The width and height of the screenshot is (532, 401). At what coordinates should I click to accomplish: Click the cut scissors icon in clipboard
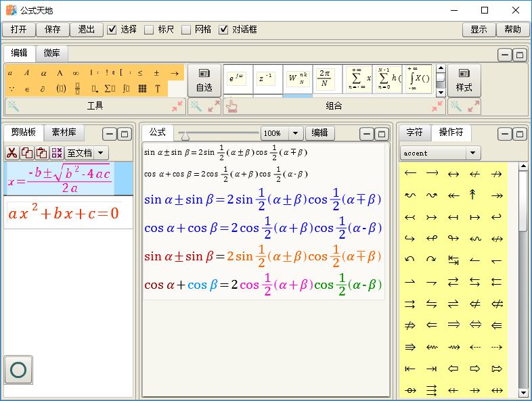click(x=12, y=153)
